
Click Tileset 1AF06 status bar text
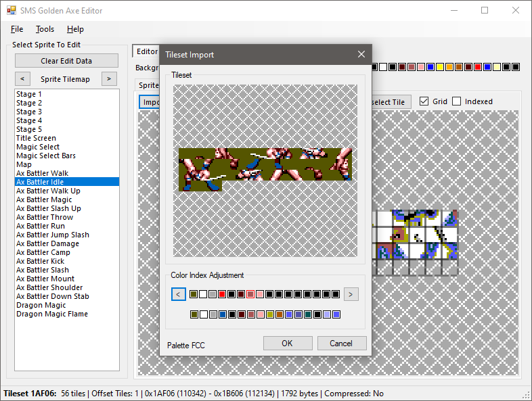tap(30, 394)
